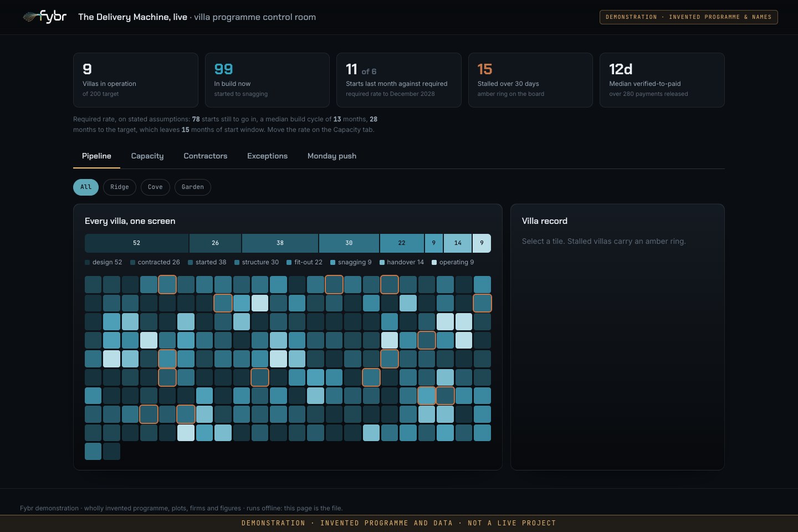
Task: Click the design 52 legend swatch
Action: (x=88, y=263)
